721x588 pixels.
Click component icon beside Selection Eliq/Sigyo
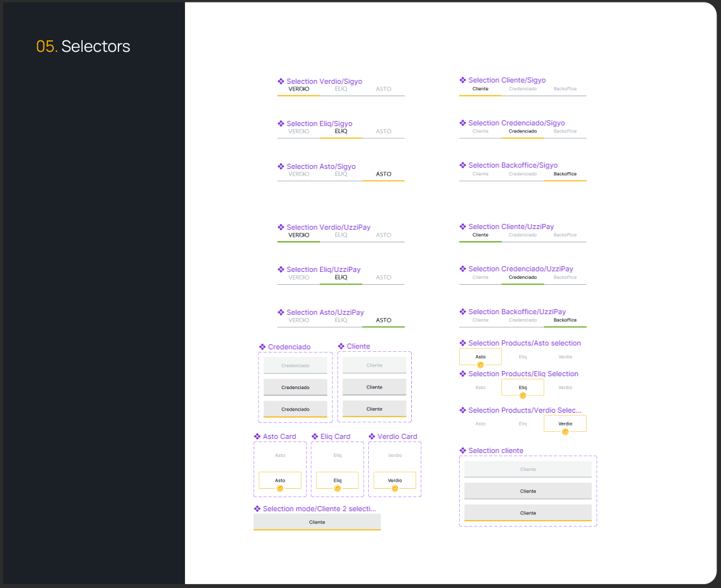(281, 123)
